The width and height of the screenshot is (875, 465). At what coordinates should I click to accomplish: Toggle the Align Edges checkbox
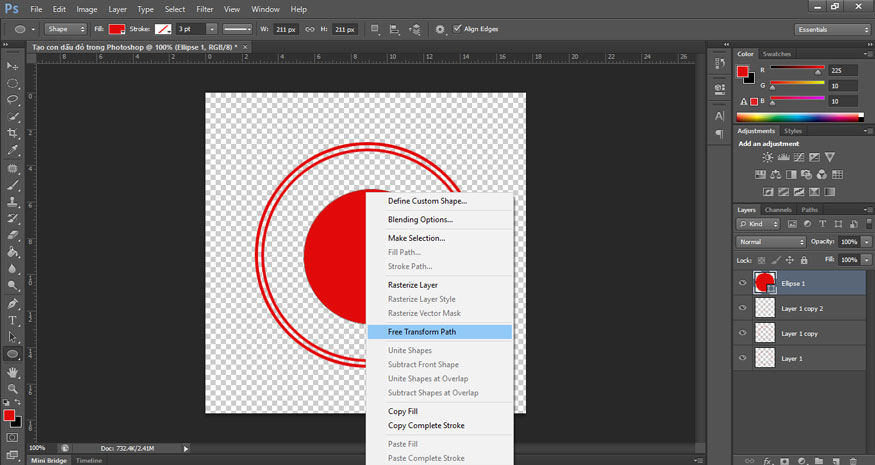click(458, 28)
